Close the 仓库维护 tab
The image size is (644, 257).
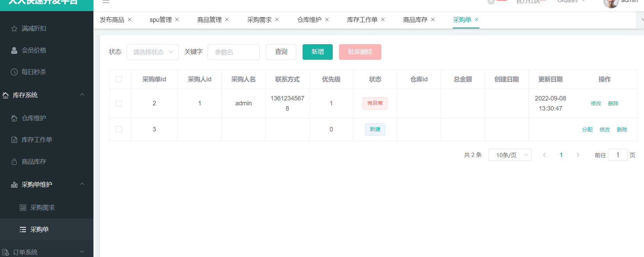tap(327, 19)
